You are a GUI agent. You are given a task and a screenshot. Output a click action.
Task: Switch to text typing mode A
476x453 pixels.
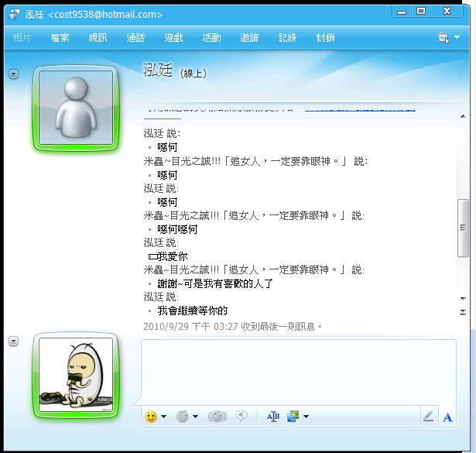[448, 417]
